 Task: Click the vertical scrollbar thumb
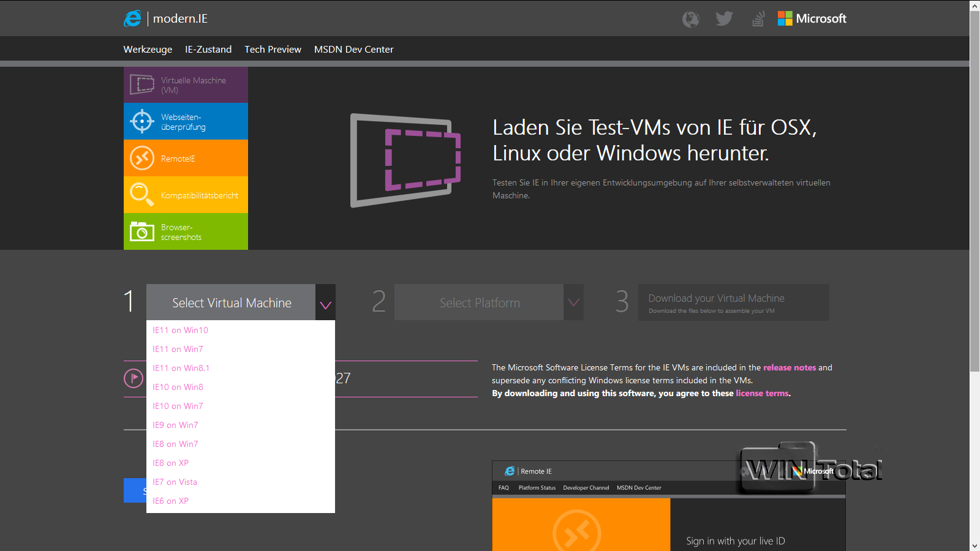click(x=974, y=190)
